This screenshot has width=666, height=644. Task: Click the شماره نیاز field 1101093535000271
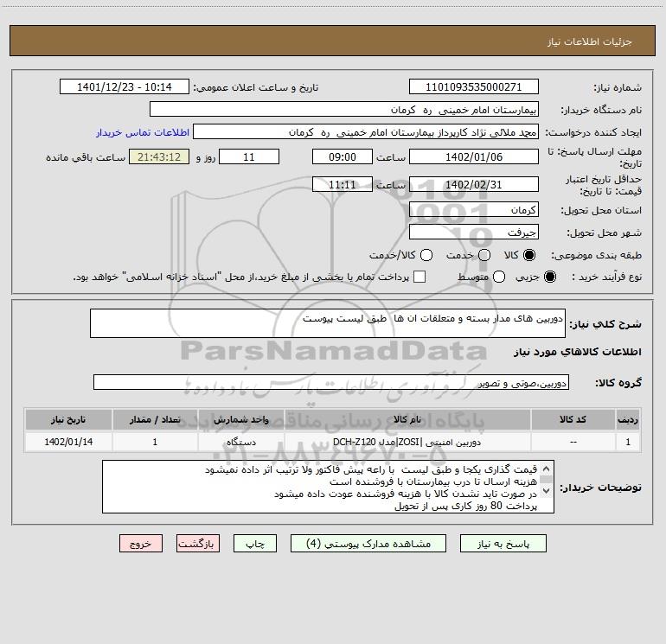tap(474, 86)
